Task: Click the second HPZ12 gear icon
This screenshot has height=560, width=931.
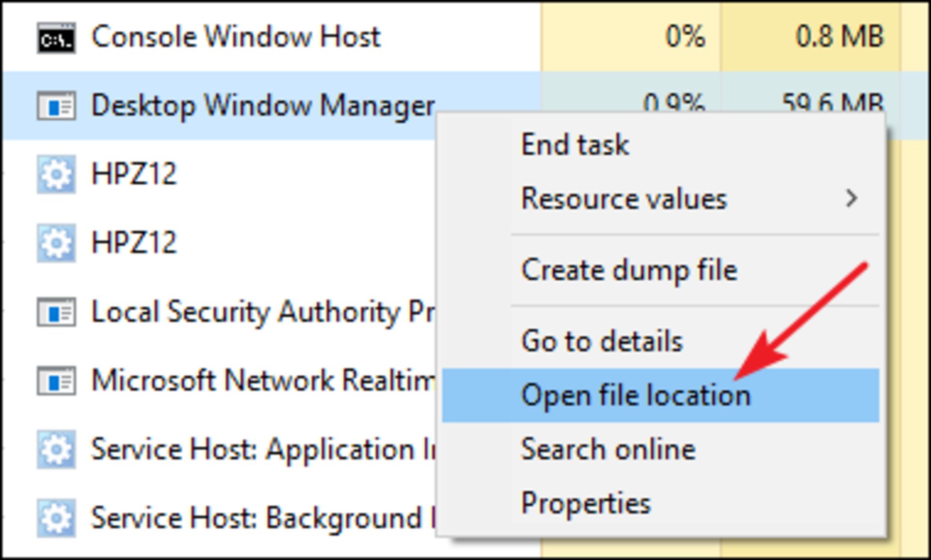Action: point(56,242)
